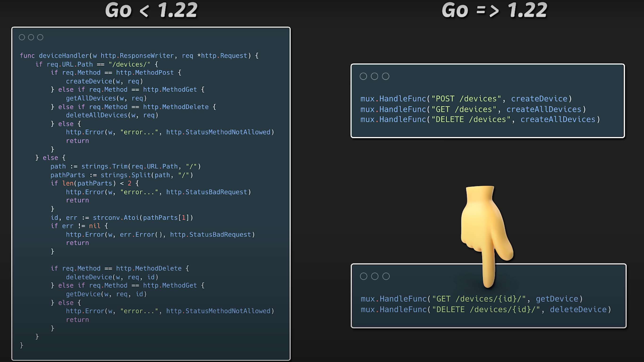Click third circle in left code window

[40, 37]
